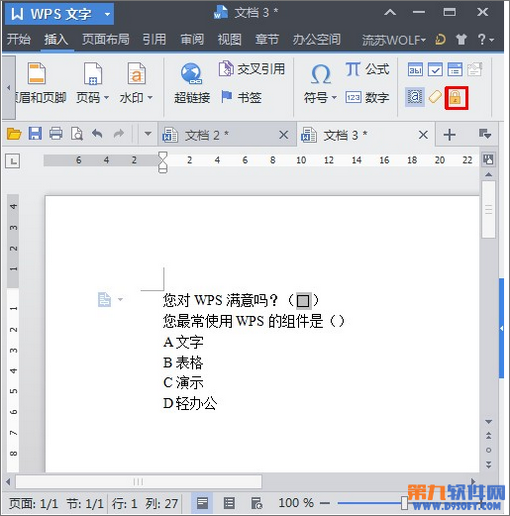Expand the quick access toolbar dropdown
Image resolution: width=510 pixels, height=516 pixels.
[148, 134]
